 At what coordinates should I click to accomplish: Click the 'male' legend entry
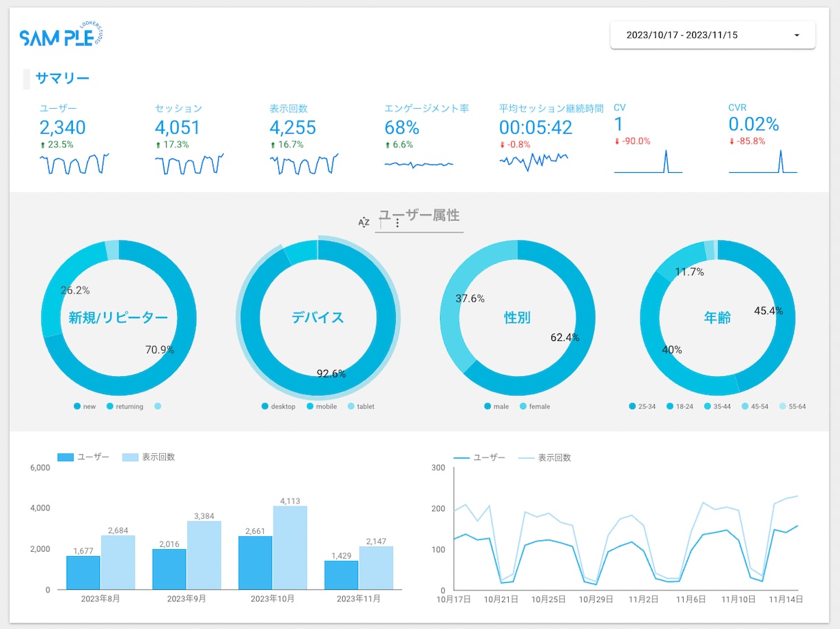coord(496,406)
